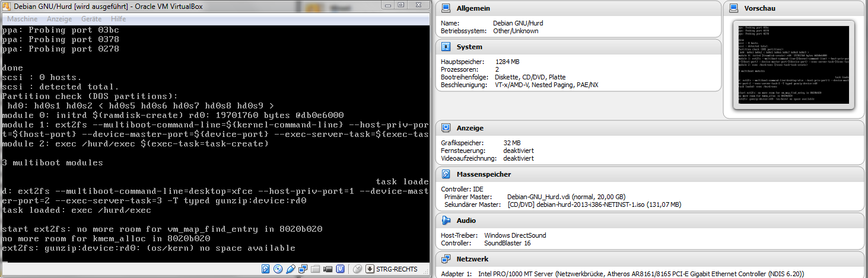
Task: Click the 32 MB Grafikspeicher value
Action: [511, 143]
